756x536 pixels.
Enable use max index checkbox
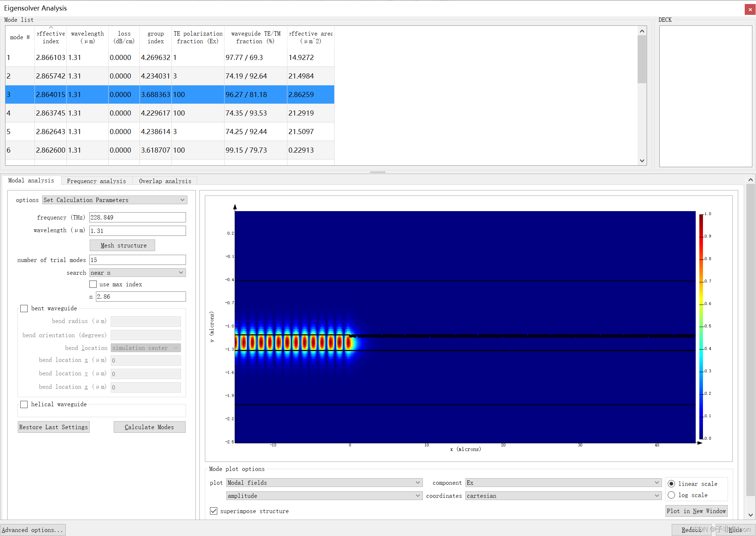click(x=93, y=284)
